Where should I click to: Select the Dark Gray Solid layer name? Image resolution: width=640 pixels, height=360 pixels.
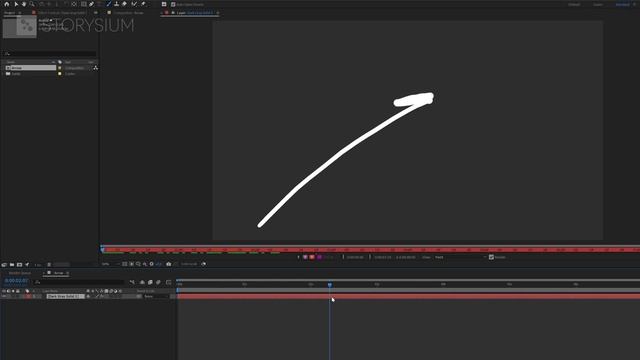click(65, 296)
